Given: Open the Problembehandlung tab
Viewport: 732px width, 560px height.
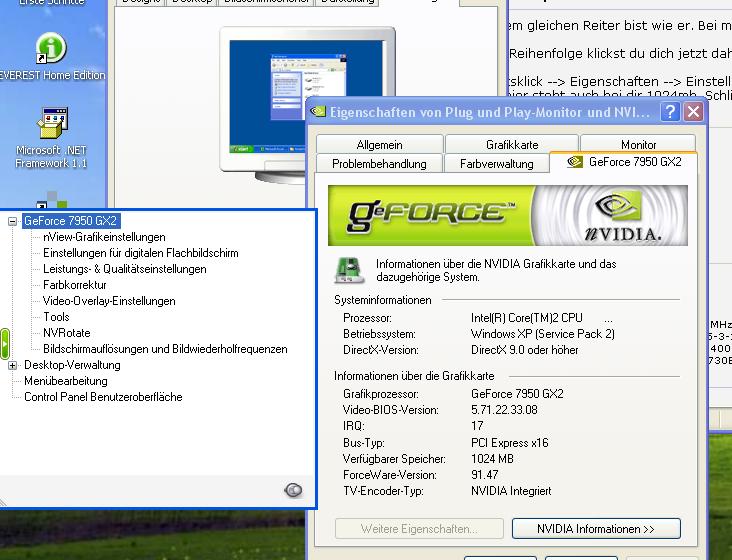Looking at the screenshot, I should (379, 164).
